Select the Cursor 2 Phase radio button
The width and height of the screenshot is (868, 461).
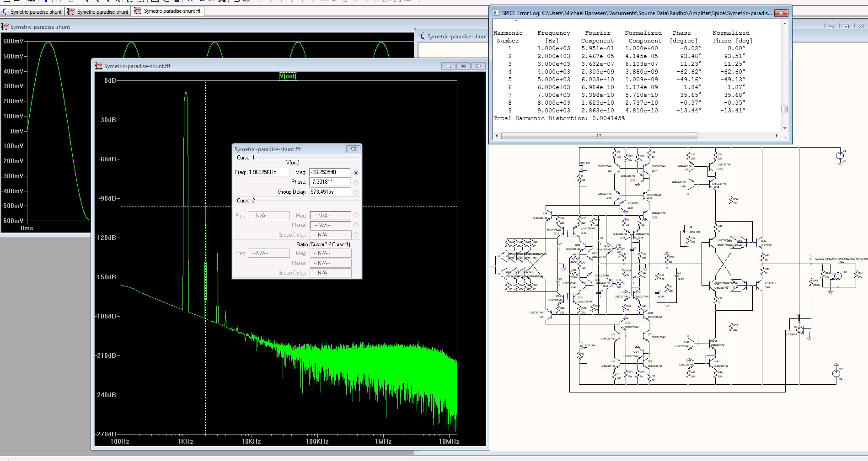pos(356,225)
